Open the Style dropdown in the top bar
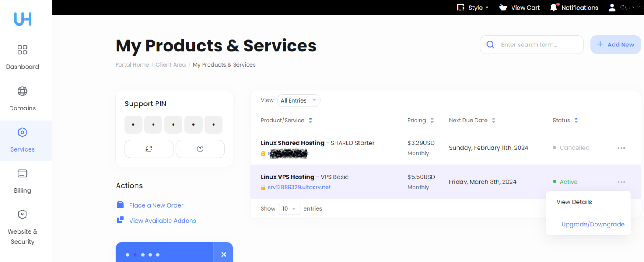The width and height of the screenshot is (644, 262). pos(473,7)
